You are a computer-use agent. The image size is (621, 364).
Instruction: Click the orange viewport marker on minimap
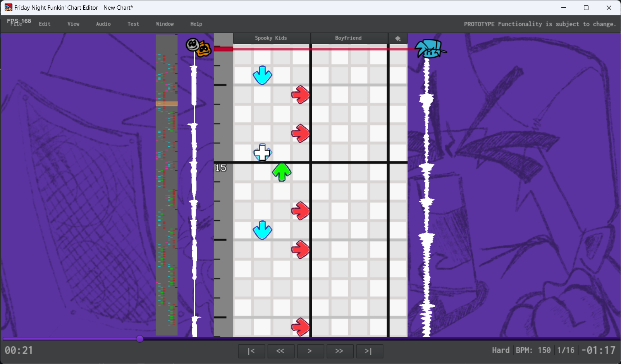click(x=167, y=103)
